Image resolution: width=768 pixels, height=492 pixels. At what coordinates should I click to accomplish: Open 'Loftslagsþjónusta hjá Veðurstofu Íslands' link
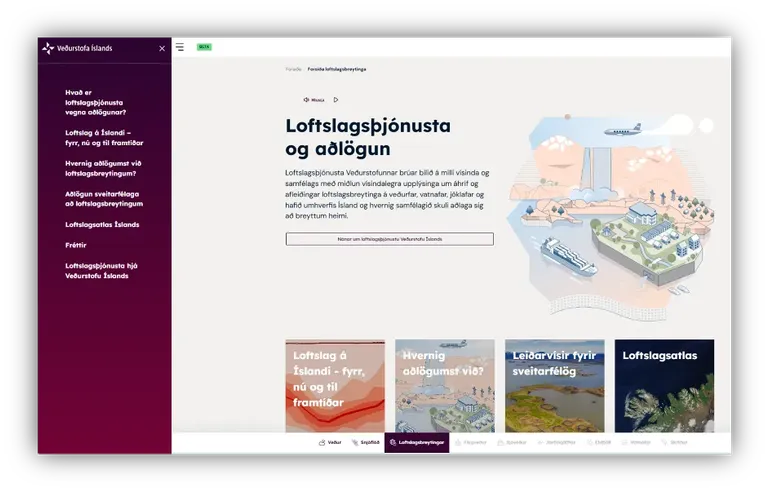(x=101, y=271)
